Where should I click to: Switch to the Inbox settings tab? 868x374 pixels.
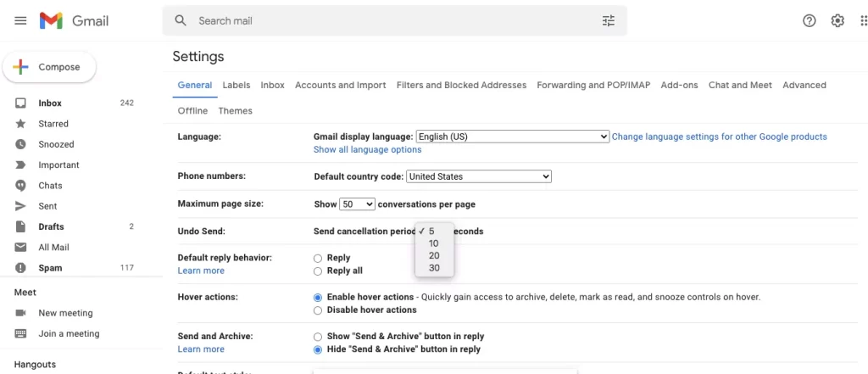coord(272,86)
